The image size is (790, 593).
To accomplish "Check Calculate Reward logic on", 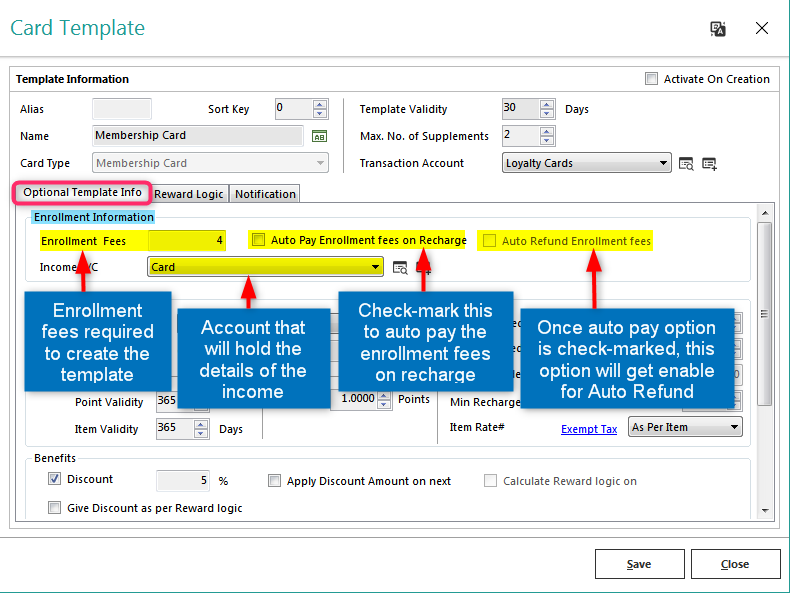I will tap(490, 481).
